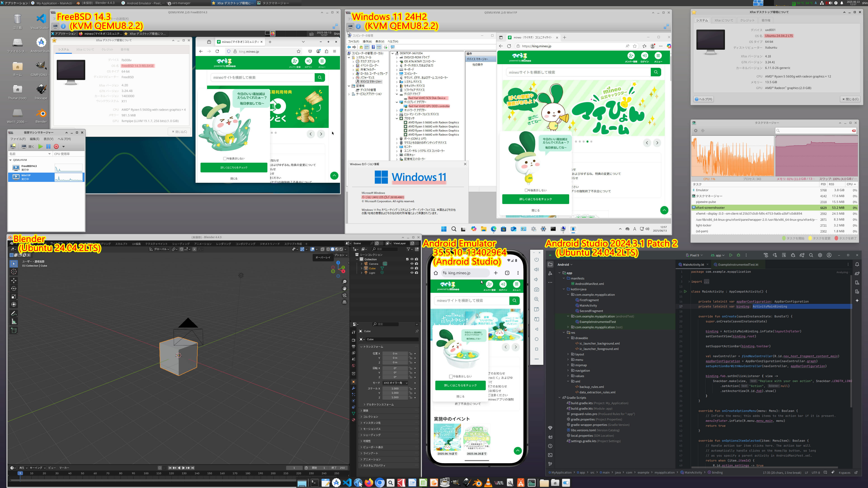Click the emulator power button
Image resolution: width=868 pixels, height=488 pixels.
point(536,260)
